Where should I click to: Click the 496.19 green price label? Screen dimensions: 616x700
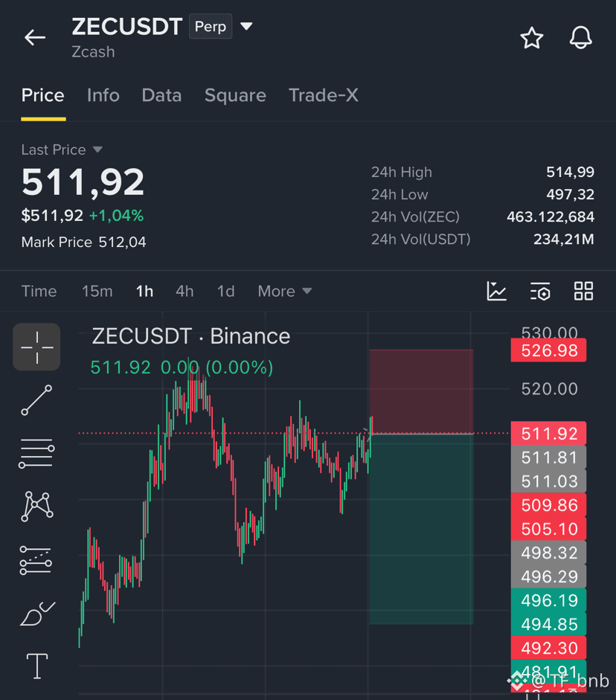pos(548,600)
